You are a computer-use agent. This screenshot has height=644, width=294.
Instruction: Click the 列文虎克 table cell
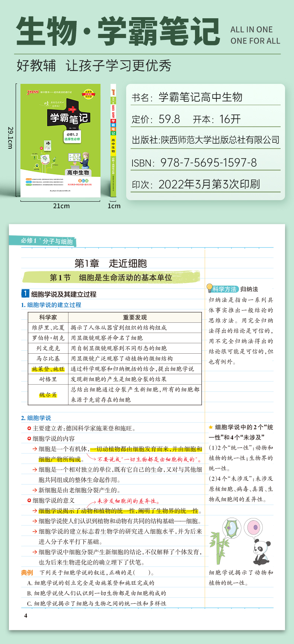coord(48,348)
